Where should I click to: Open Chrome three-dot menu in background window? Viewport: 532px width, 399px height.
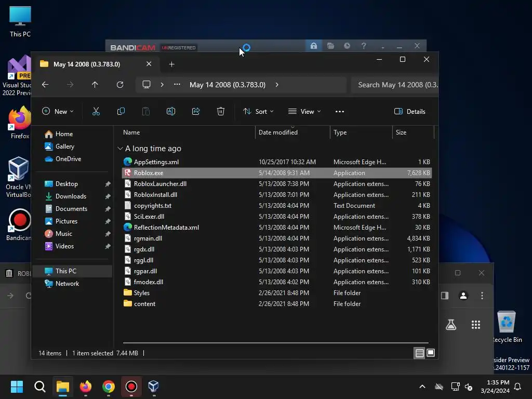pyautogui.click(x=482, y=296)
